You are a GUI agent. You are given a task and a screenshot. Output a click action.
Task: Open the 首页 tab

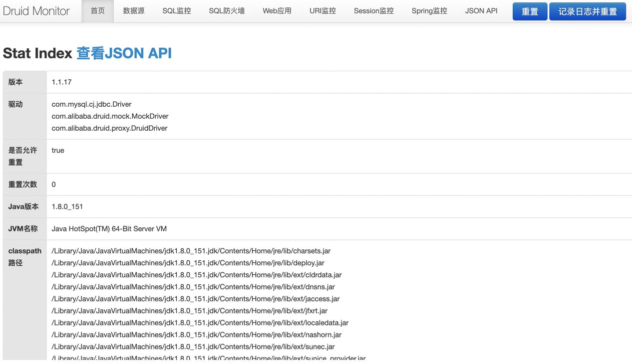tap(98, 10)
